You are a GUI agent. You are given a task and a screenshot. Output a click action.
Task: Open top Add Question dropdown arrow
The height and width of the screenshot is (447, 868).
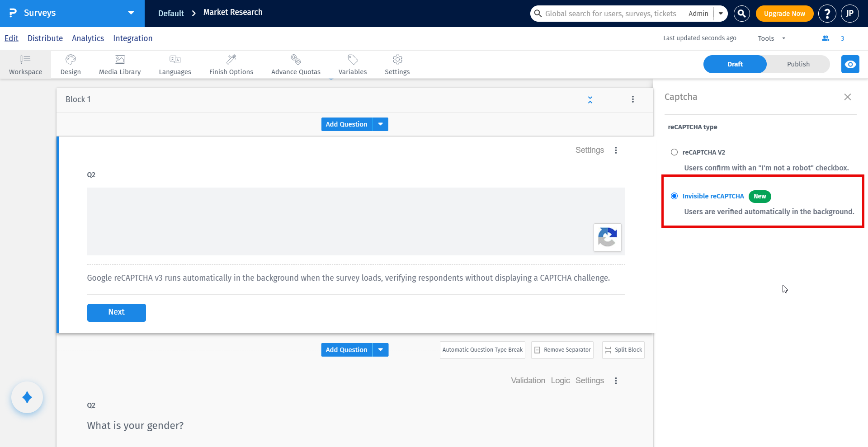[x=381, y=124]
